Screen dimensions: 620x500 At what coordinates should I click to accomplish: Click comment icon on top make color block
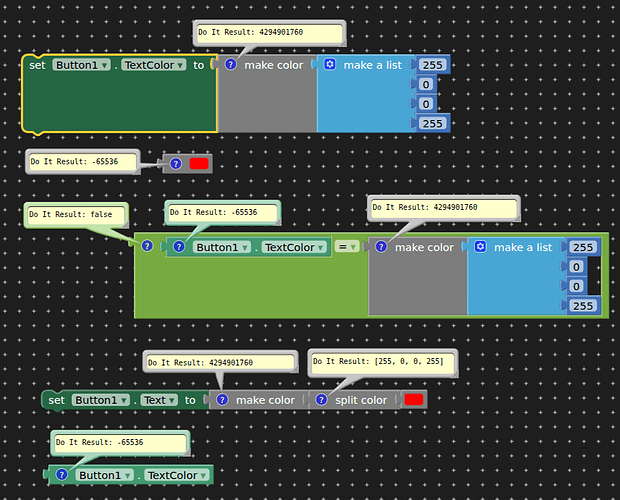pyautogui.click(x=230, y=65)
